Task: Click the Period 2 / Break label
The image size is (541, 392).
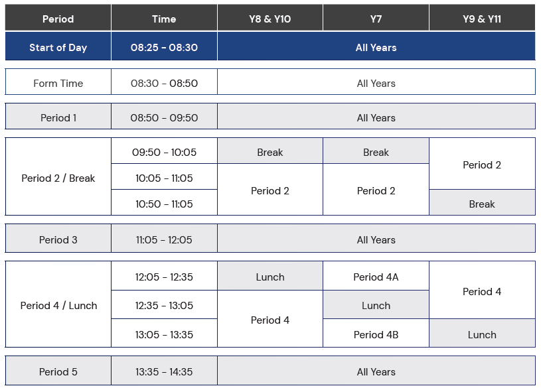Action: click(58, 177)
